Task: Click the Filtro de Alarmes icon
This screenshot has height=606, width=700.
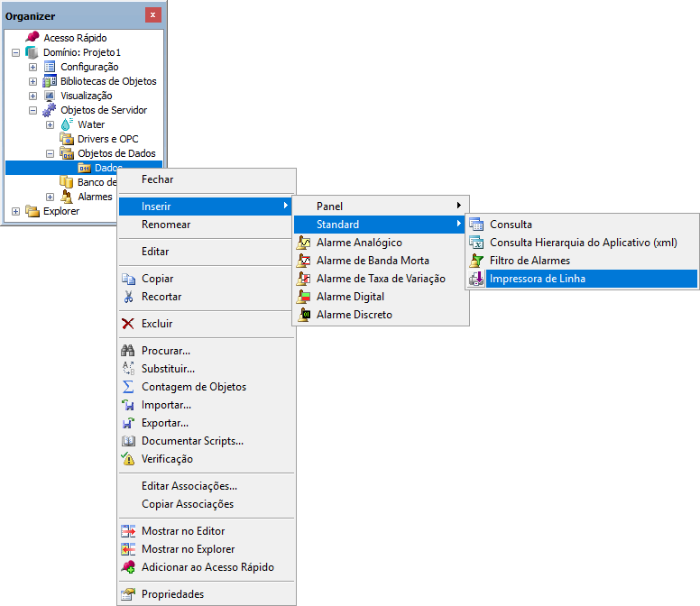Action: (476, 261)
